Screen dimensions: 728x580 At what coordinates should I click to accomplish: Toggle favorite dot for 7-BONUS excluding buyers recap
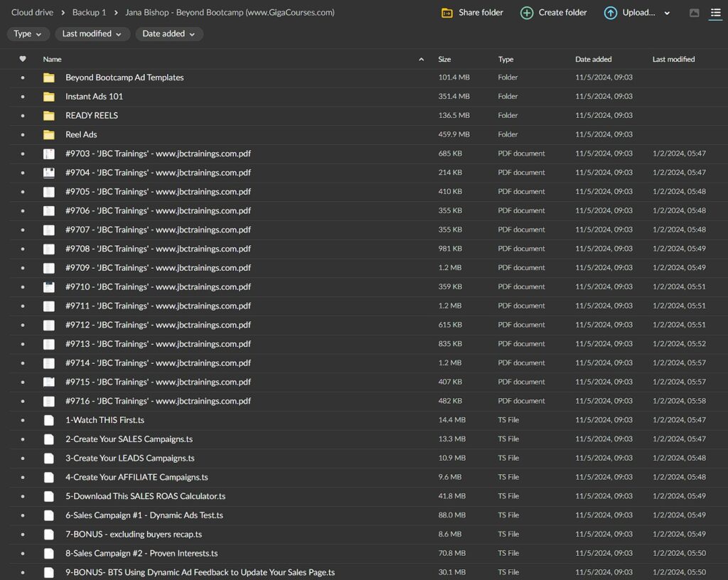click(23, 535)
